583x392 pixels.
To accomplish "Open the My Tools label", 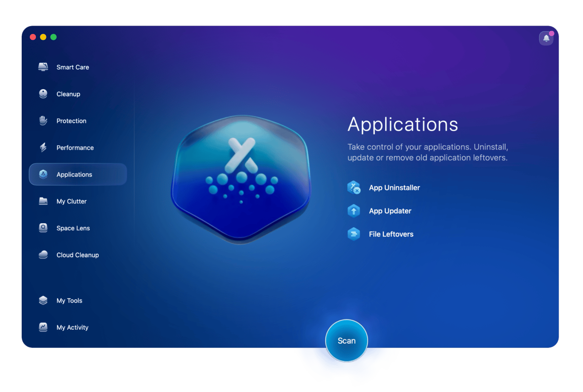I will click(x=70, y=301).
